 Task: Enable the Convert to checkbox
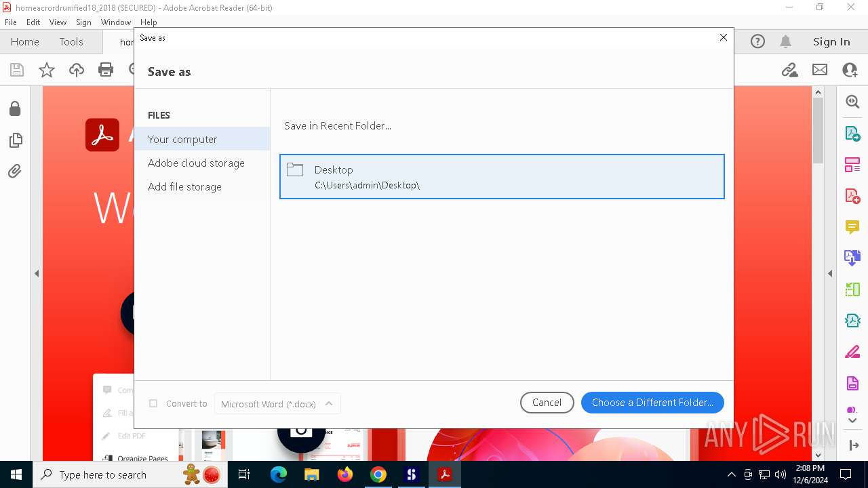pyautogui.click(x=153, y=403)
